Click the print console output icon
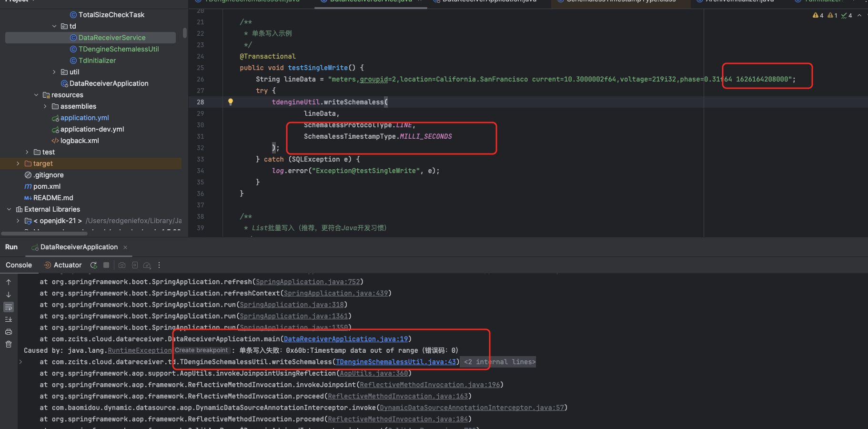The height and width of the screenshot is (429, 868). click(x=9, y=332)
